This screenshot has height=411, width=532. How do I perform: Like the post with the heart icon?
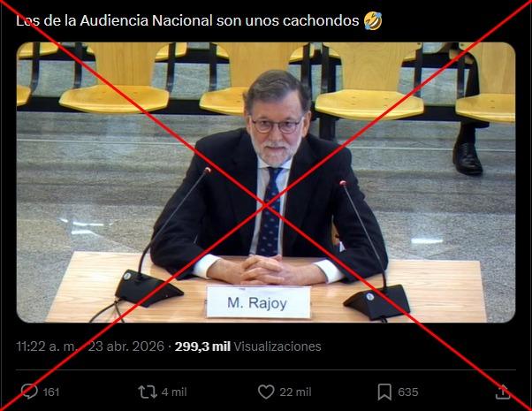(266, 392)
